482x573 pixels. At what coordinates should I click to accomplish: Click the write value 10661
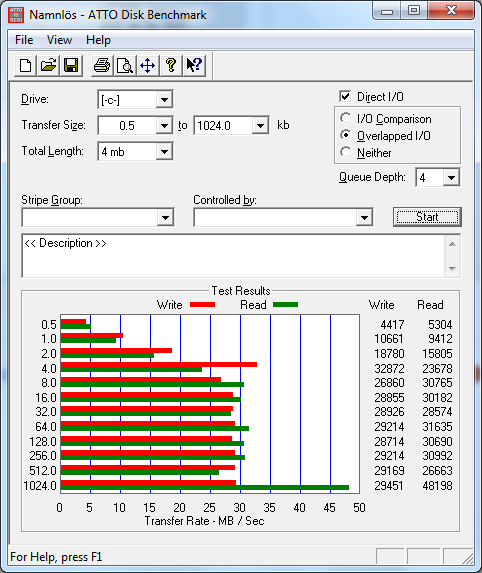(389, 339)
